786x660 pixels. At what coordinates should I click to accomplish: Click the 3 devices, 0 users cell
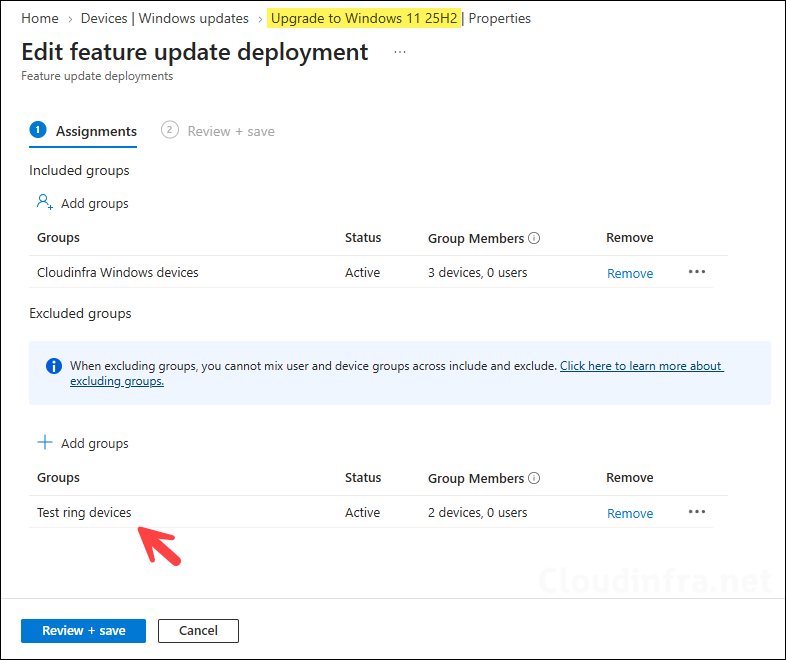click(477, 273)
